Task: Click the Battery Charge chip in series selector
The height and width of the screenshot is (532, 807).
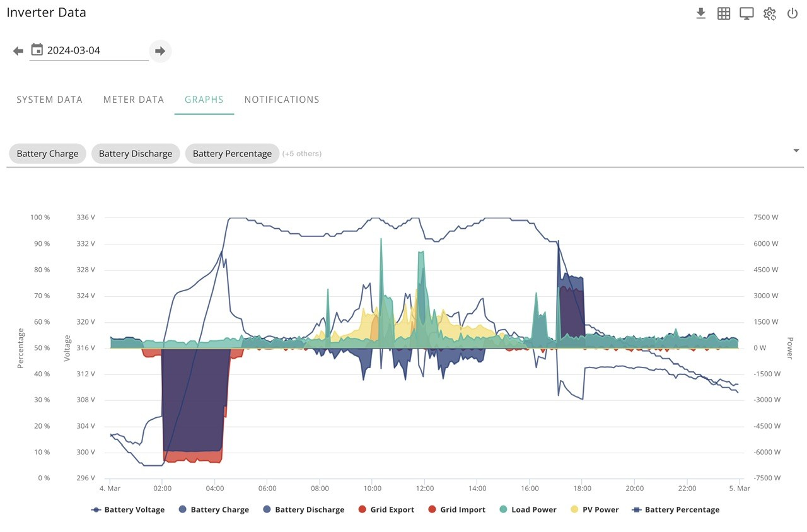Action: (48, 153)
